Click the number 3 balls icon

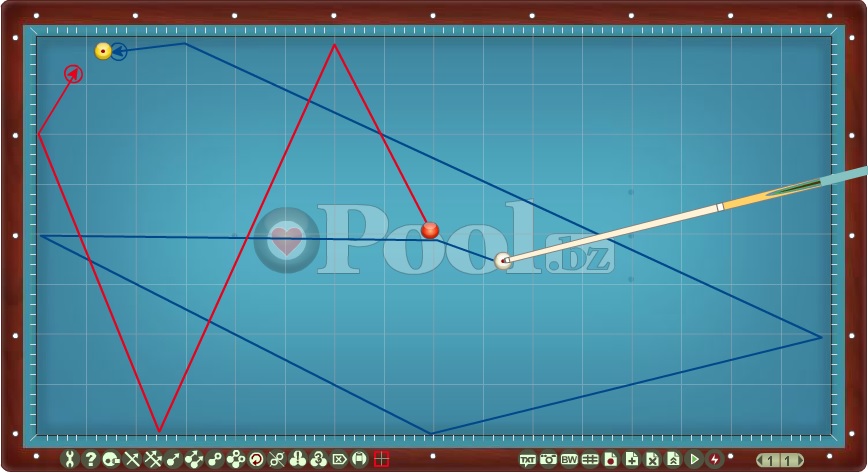point(318,459)
